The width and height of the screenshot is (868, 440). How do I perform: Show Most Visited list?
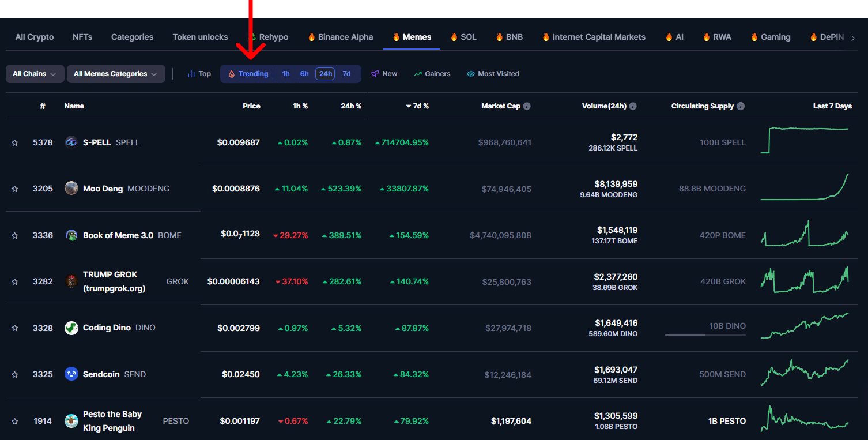[493, 74]
